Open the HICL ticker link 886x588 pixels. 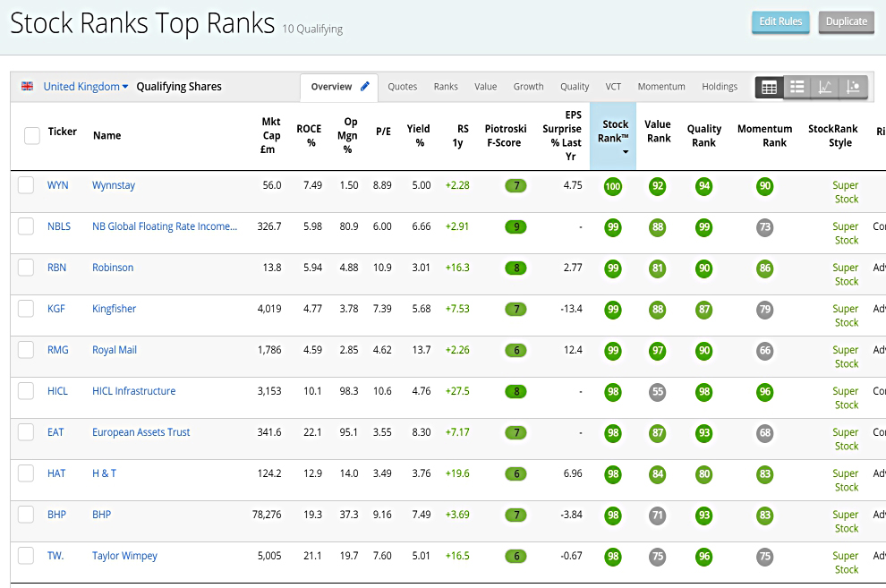tap(57, 391)
